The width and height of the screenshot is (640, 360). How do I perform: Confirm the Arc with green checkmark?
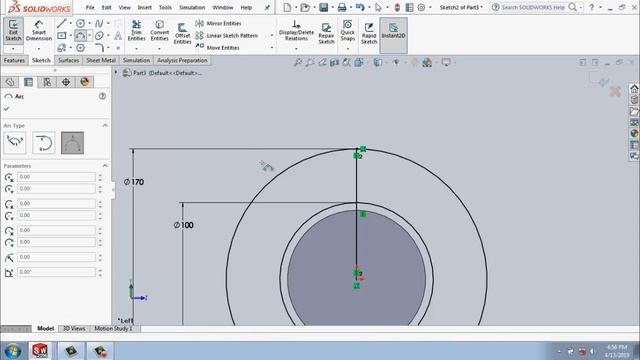[x=7, y=109]
